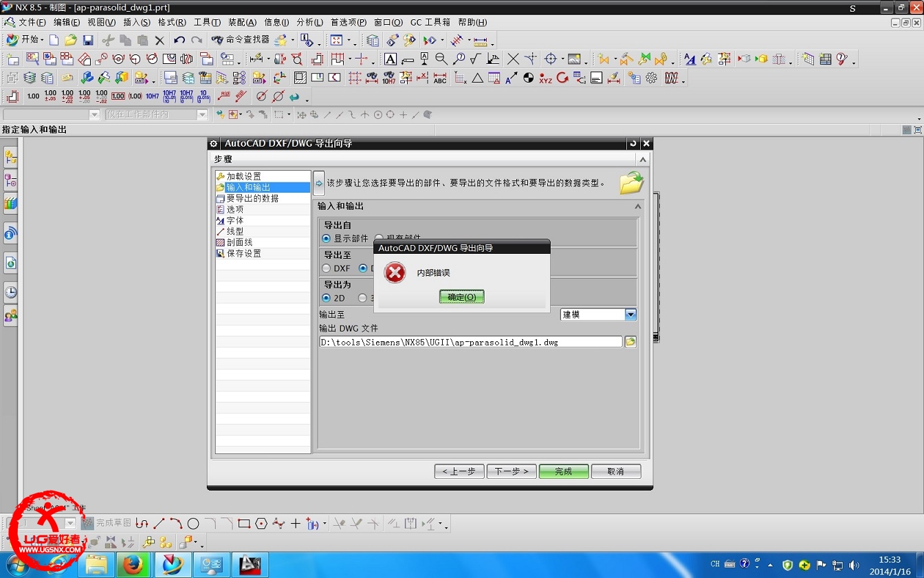Click the Undo arrow icon
The height and width of the screenshot is (578, 924).
coord(179,41)
